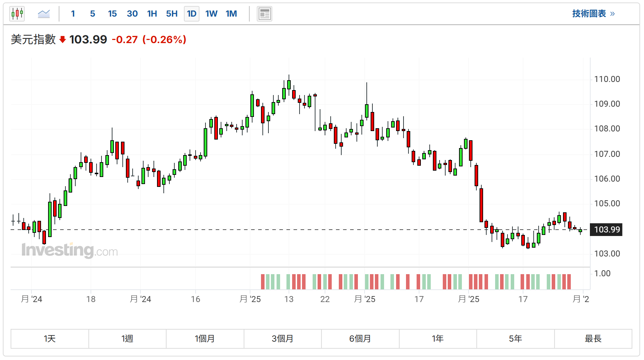
Task: Select the 15 minute interval
Action: coord(112,14)
